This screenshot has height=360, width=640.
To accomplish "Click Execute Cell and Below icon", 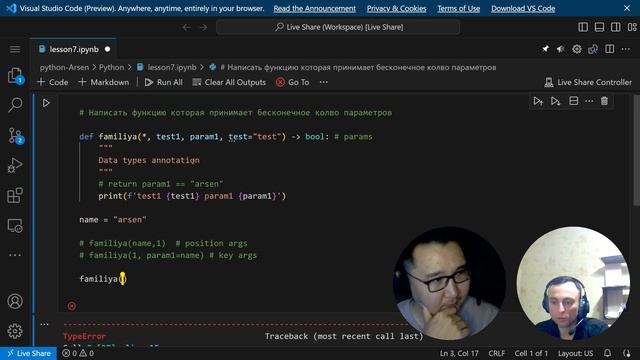I will click(555, 101).
